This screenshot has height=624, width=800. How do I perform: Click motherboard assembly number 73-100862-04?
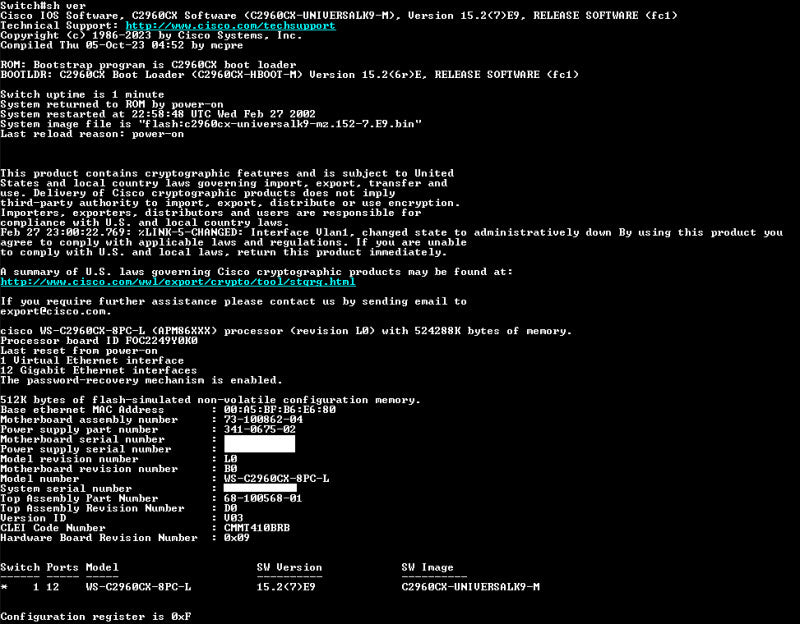point(263,419)
